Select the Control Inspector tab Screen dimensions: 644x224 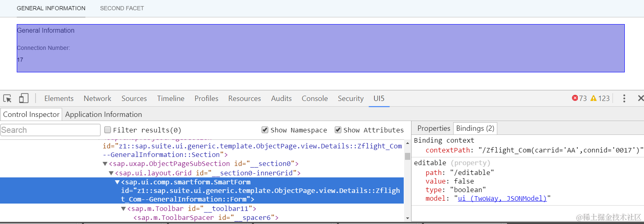pyautogui.click(x=31, y=114)
